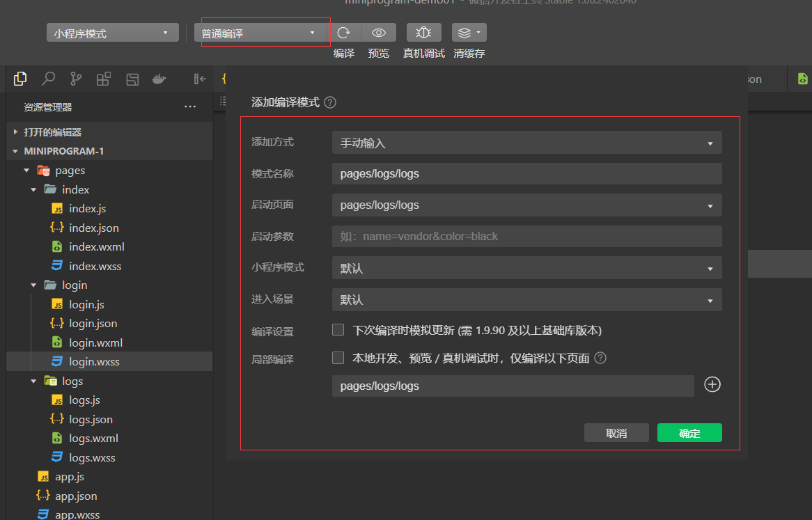This screenshot has height=520, width=812.
Task: Click the clear cache layers icon
Action: (x=469, y=33)
